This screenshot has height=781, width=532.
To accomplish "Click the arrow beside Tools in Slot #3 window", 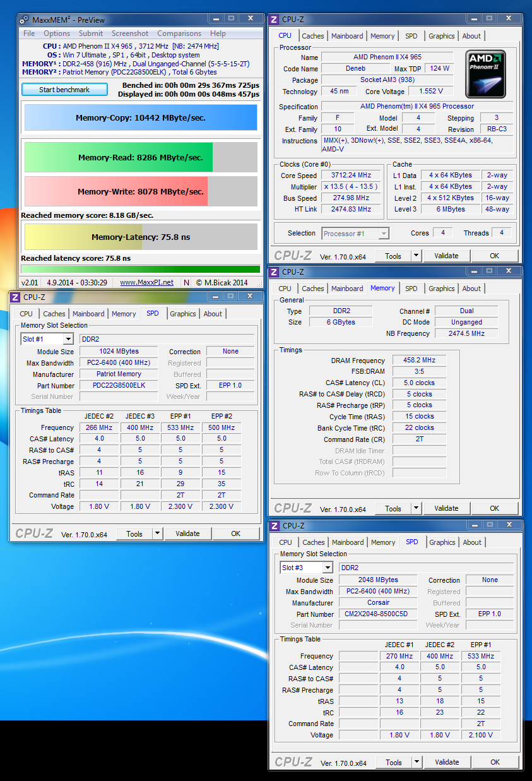I will [x=417, y=762].
